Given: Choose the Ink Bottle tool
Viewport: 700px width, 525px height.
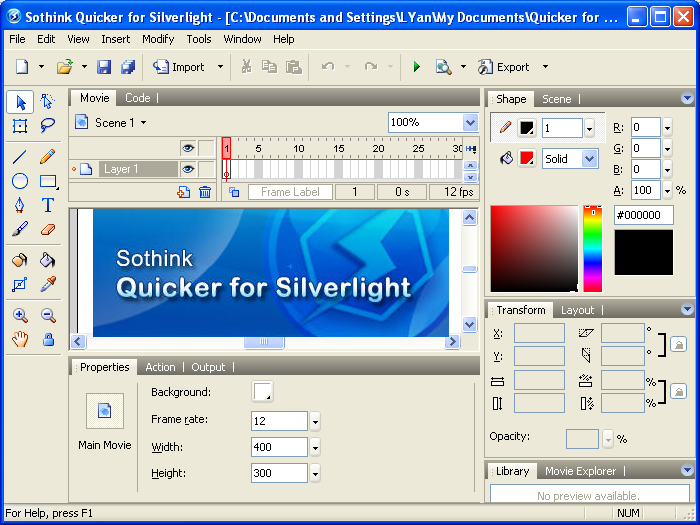Looking at the screenshot, I should 20,260.
